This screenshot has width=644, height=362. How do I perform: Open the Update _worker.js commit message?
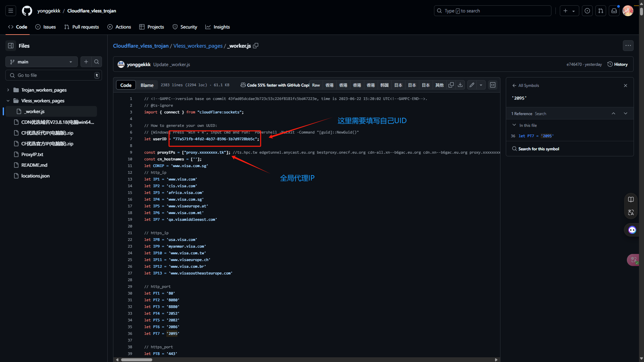pyautogui.click(x=171, y=64)
